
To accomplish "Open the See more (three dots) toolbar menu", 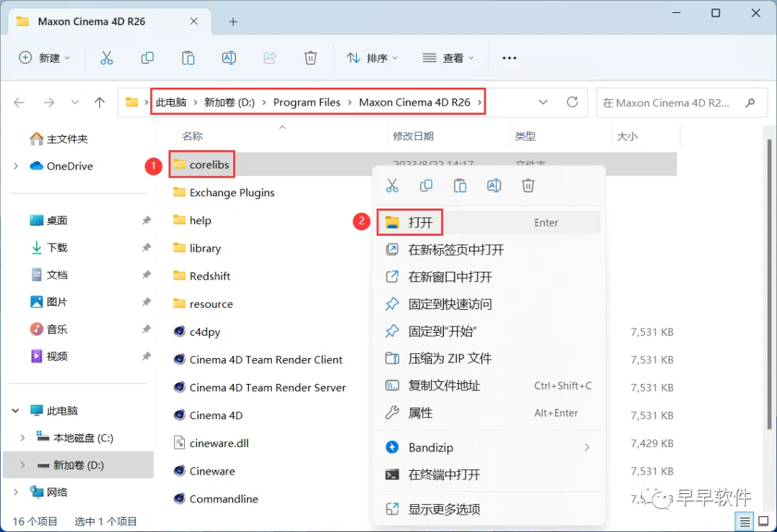I will (509, 58).
